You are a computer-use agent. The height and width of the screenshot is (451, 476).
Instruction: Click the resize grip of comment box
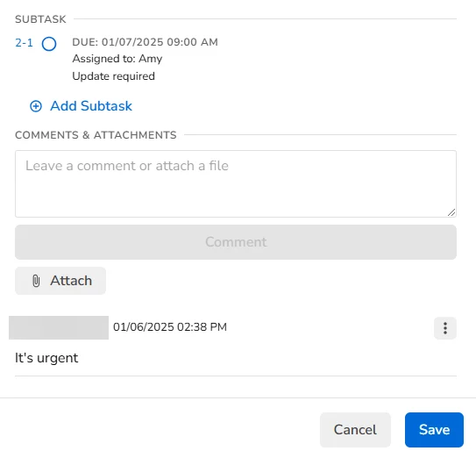coord(451,212)
